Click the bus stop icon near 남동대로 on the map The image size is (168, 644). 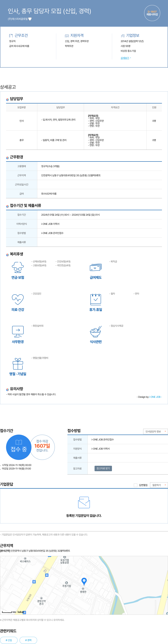[x=34, y=582]
